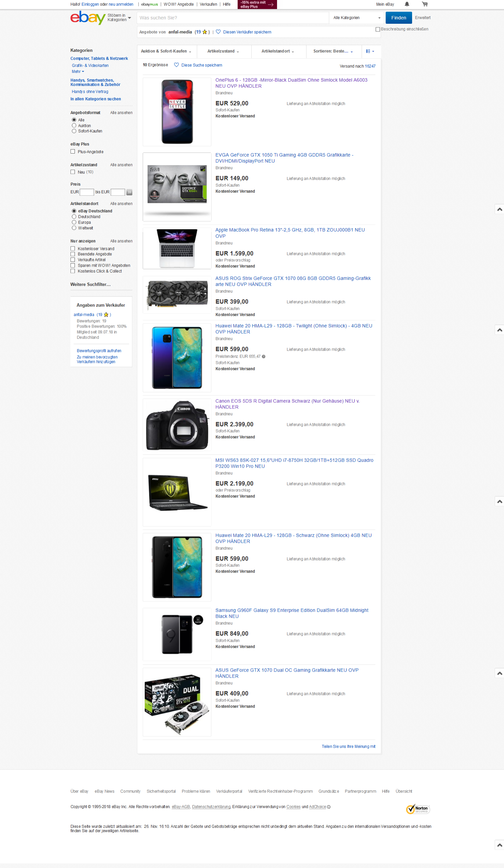Click postal code 16247 shipping link
Image resolution: width=504 pixels, height=868 pixels.
[x=370, y=66]
